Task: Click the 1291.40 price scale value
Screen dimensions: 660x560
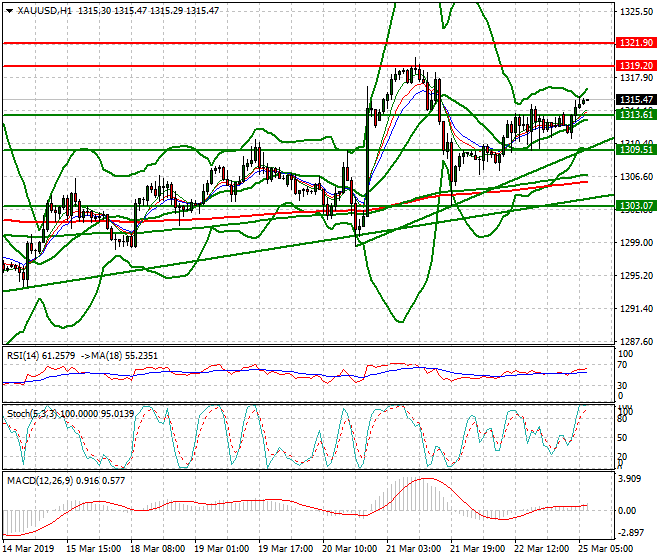Action: pyautogui.click(x=637, y=309)
